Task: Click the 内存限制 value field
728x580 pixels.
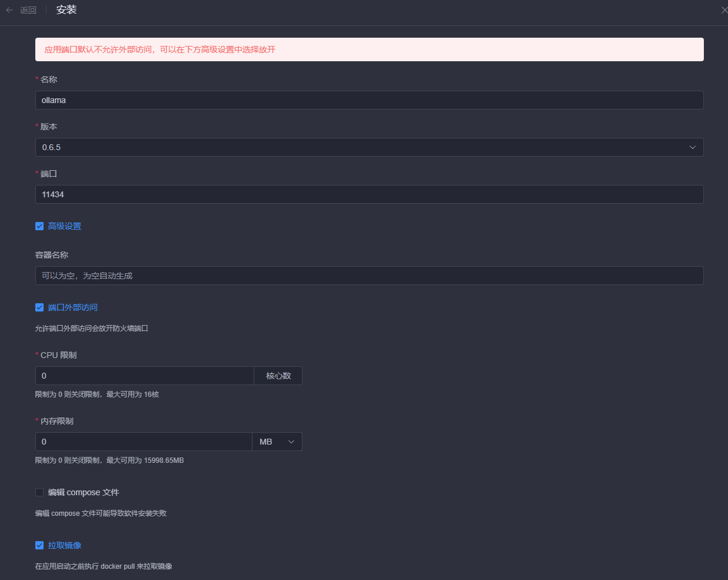Action: click(x=144, y=442)
